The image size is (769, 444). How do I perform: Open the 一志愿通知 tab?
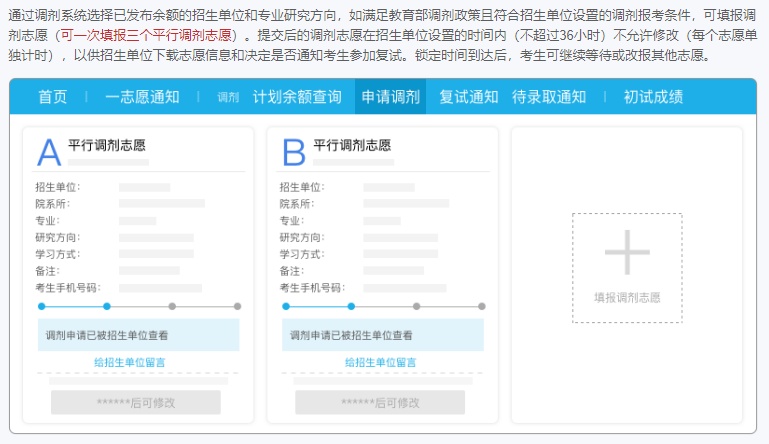(142, 97)
